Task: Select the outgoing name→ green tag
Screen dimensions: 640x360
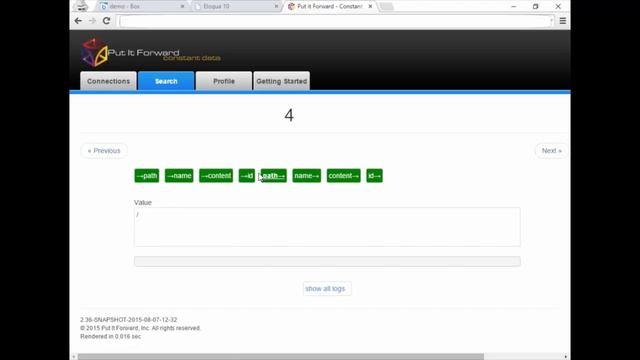Action: pyautogui.click(x=307, y=176)
